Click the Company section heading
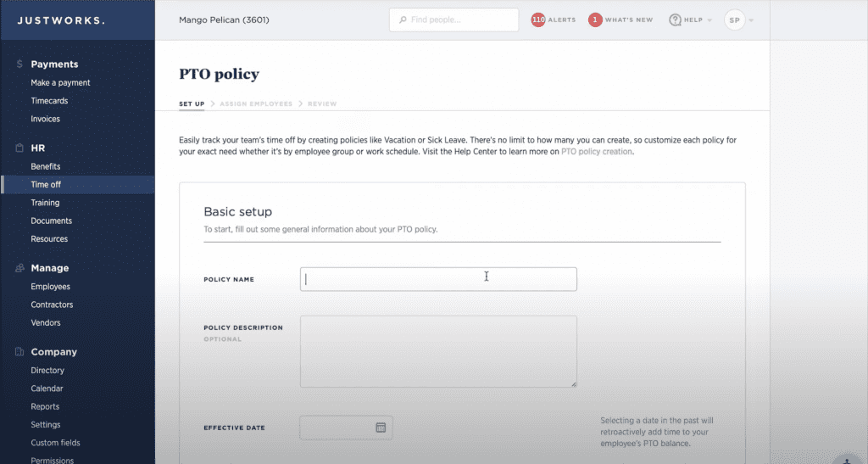The image size is (868, 464). 53,352
